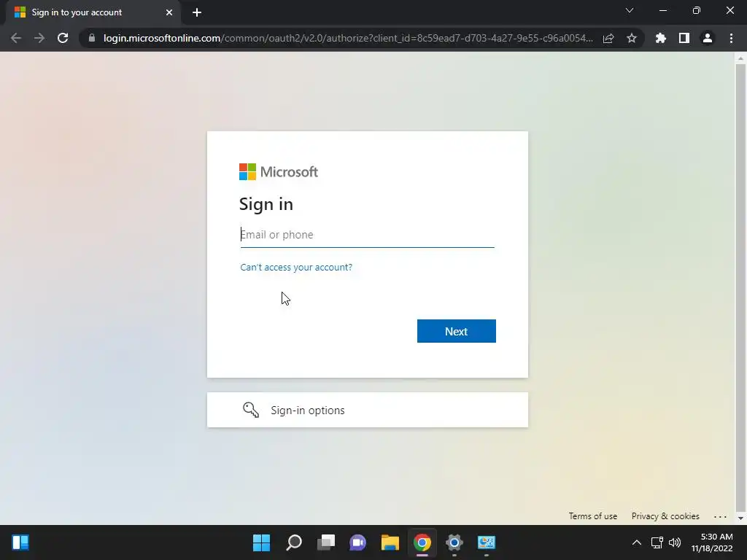Click the scrollbar down arrow
The image size is (747, 560).
click(740, 518)
